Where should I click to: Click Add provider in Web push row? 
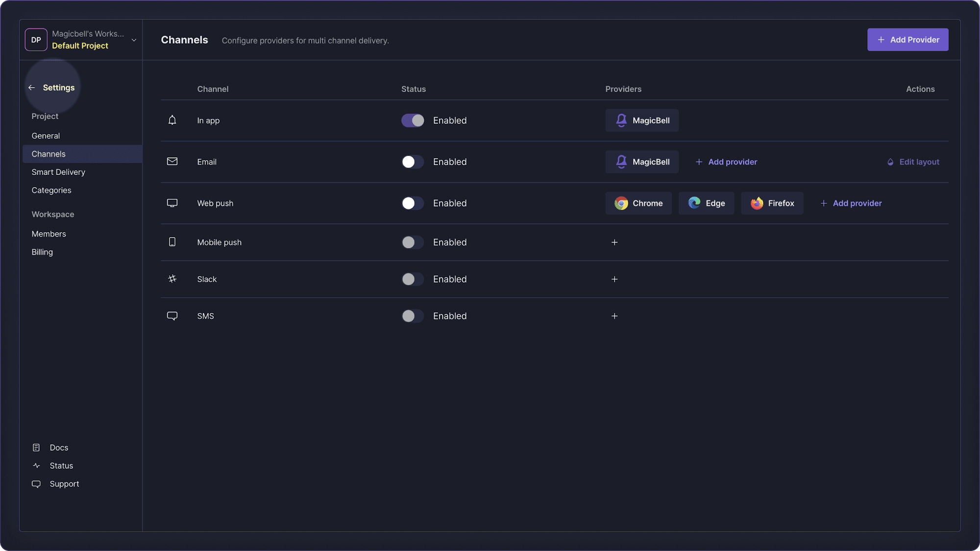point(851,203)
